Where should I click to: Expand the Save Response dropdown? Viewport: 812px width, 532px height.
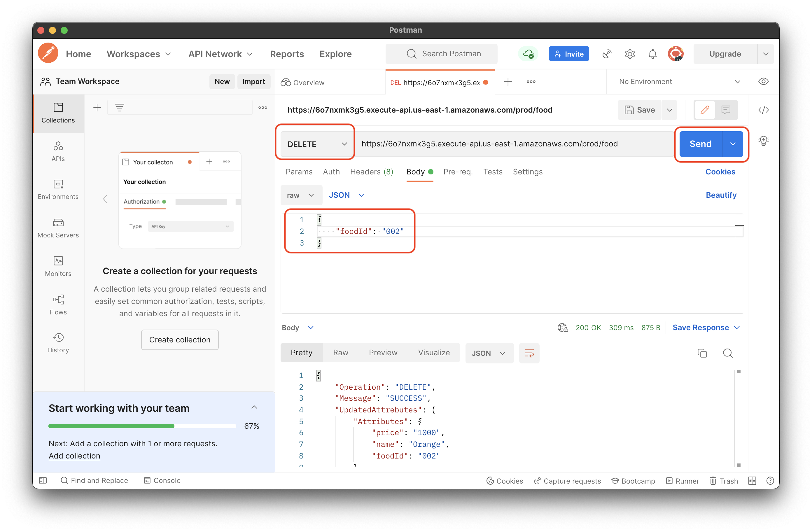(x=706, y=328)
